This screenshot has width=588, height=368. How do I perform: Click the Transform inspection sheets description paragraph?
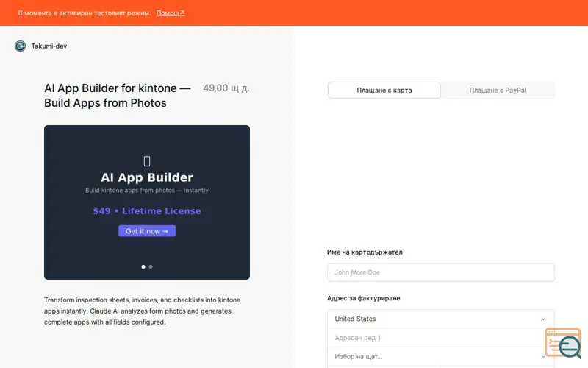(x=142, y=311)
